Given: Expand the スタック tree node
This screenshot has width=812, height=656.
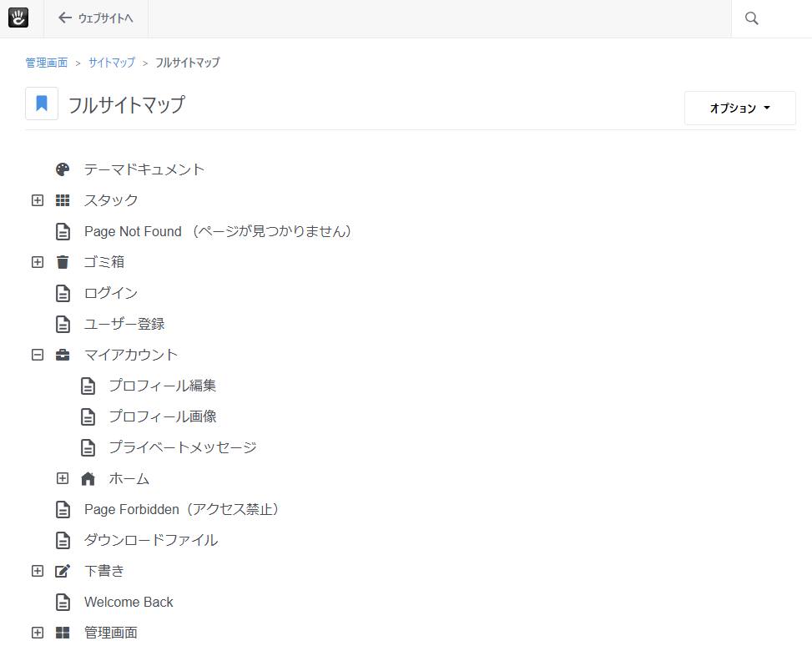Looking at the screenshot, I should point(38,200).
